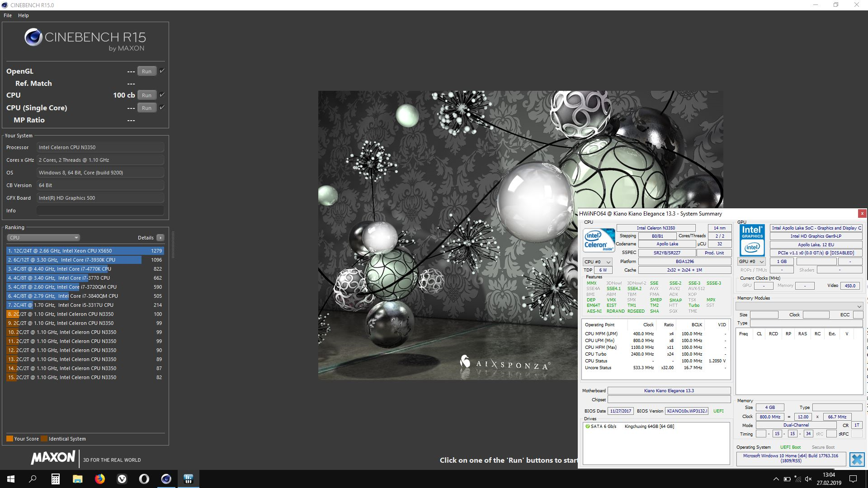Click the Kingchuxing 64GB drive entry

point(649,426)
